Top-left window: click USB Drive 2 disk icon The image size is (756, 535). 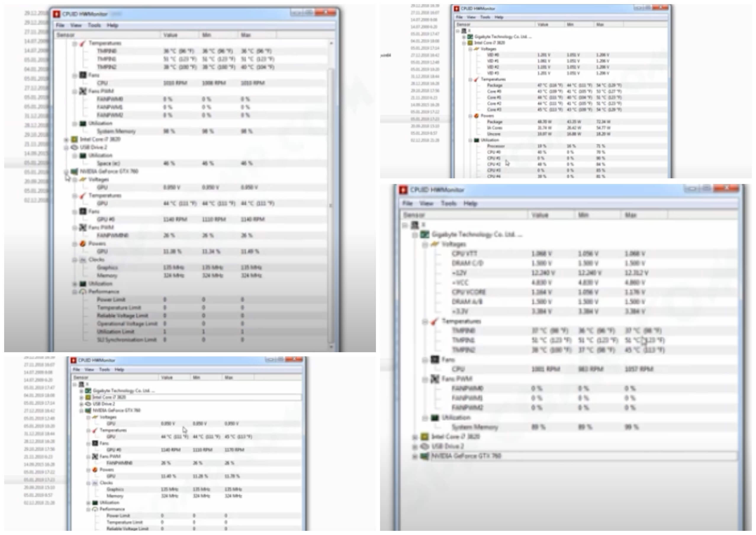(74, 147)
